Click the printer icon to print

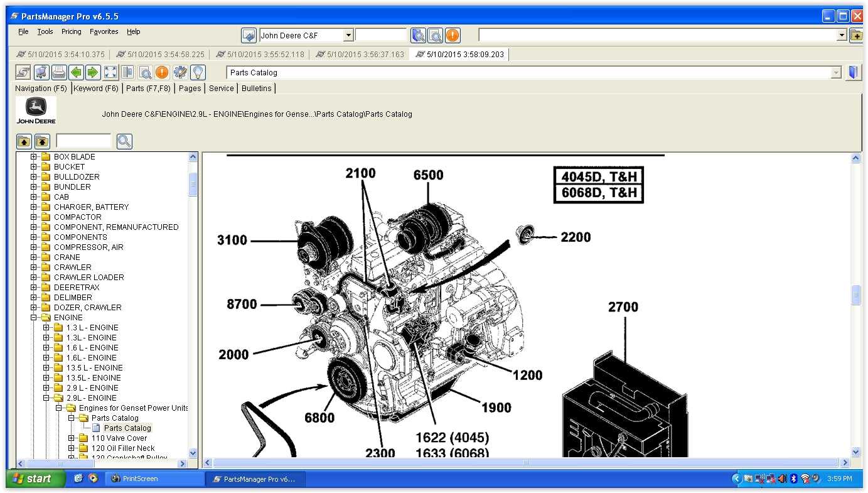[x=59, y=72]
